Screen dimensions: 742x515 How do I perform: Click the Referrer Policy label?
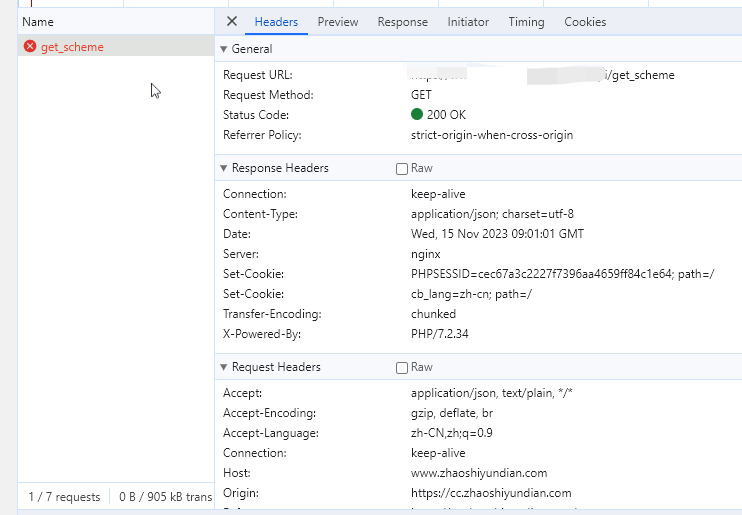262,135
